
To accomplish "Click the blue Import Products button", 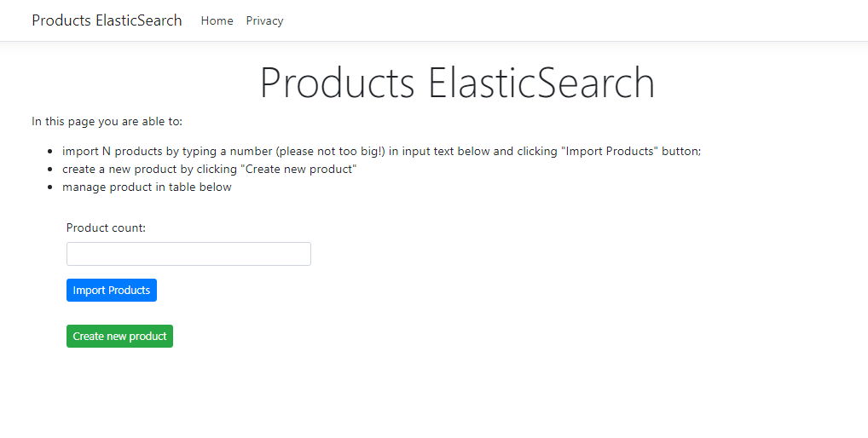I will (111, 291).
